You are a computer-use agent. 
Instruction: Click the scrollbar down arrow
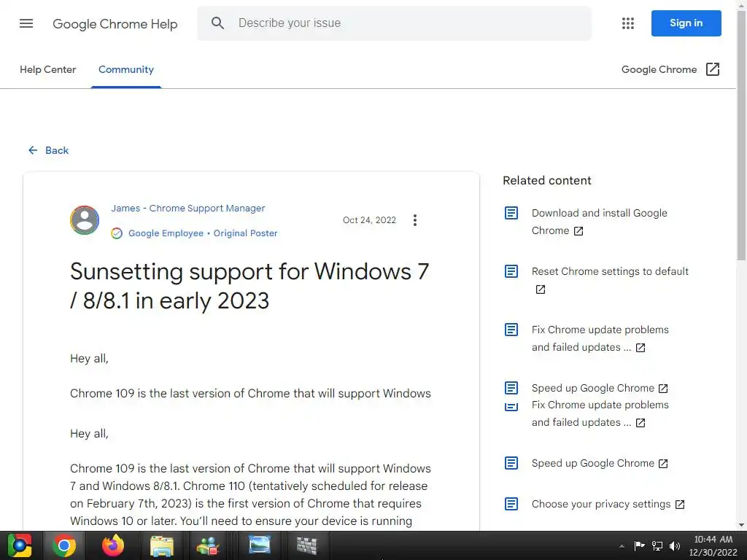pyautogui.click(x=741, y=525)
